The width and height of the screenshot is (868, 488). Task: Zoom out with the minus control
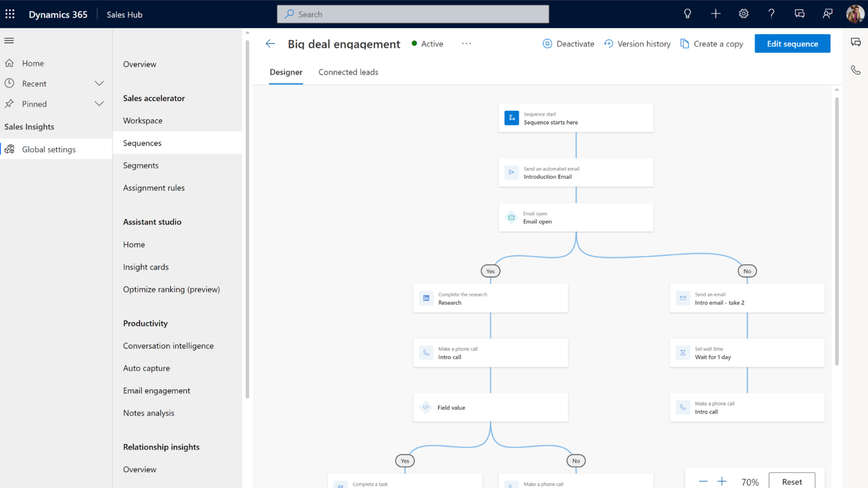click(x=703, y=481)
